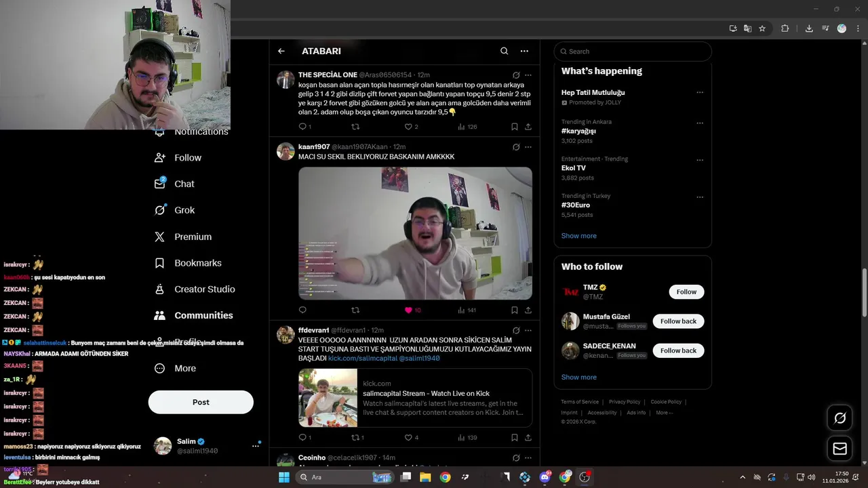Image resolution: width=868 pixels, height=488 pixels.
Task: Reply to THE SPECİAL ONE's post
Action: click(x=303, y=127)
